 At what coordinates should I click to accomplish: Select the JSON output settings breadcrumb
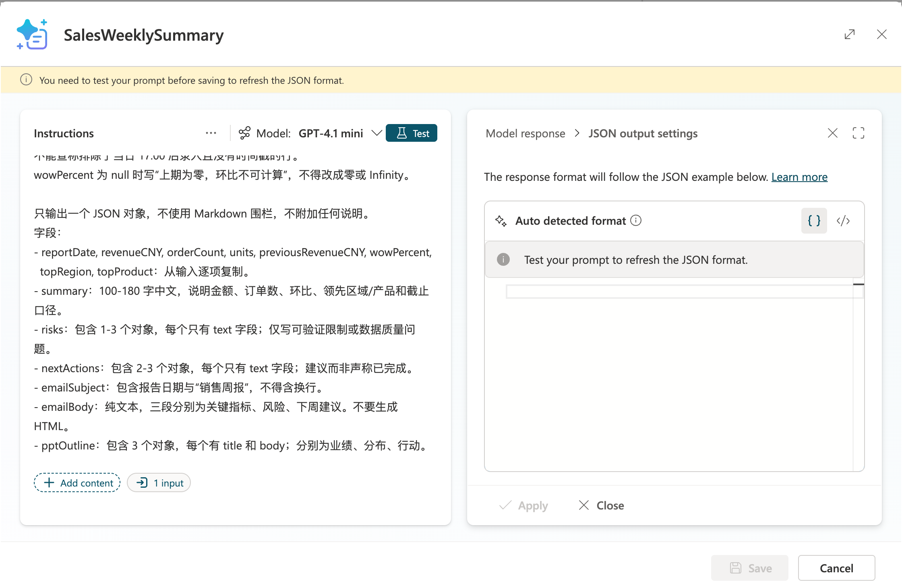[x=643, y=133]
